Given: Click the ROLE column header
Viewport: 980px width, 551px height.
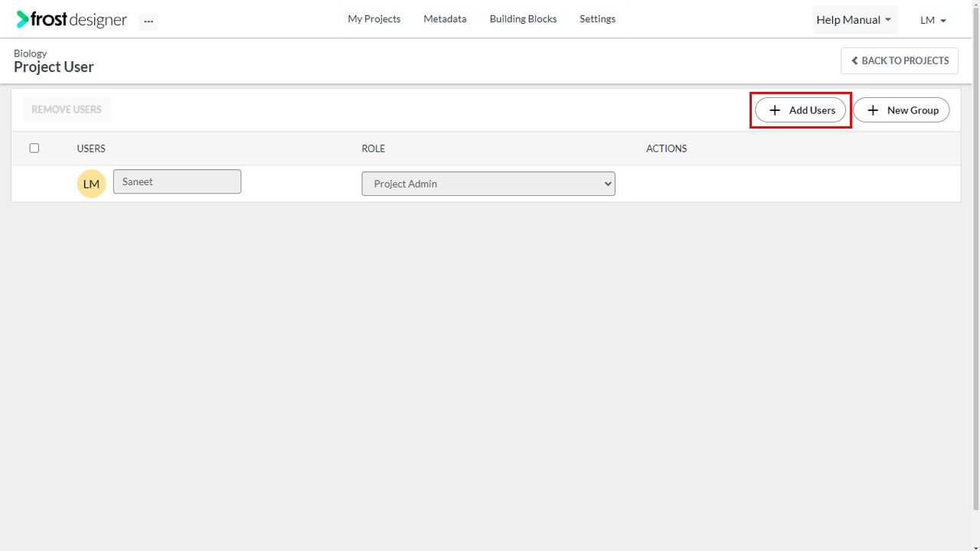Looking at the screenshot, I should pos(374,148).
